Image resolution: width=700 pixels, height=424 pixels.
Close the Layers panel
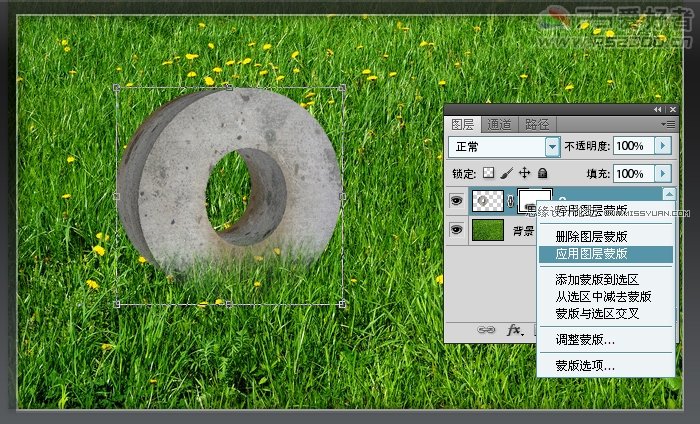673,109
